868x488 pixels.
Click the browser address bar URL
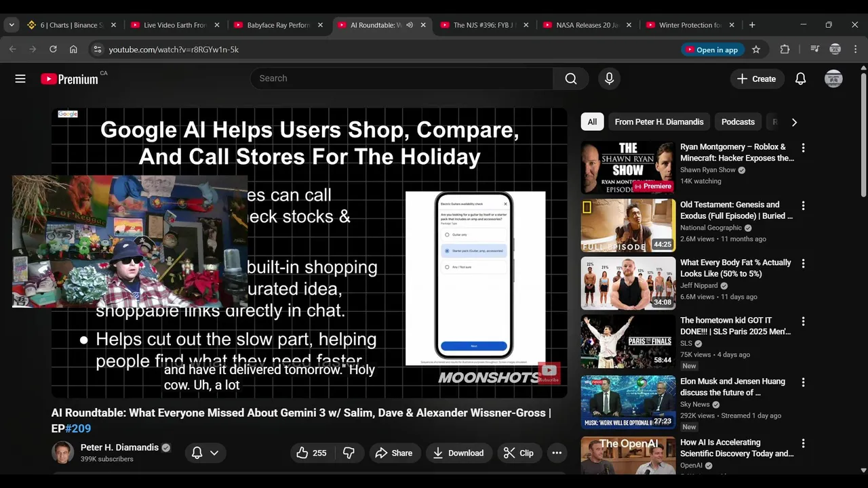tap(174, 49)
